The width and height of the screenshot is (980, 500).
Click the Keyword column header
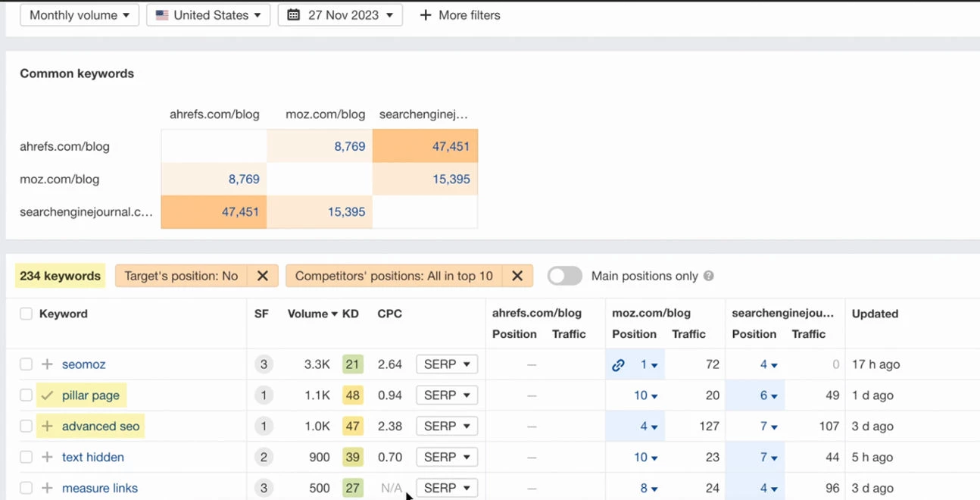[x=64, y=314]
